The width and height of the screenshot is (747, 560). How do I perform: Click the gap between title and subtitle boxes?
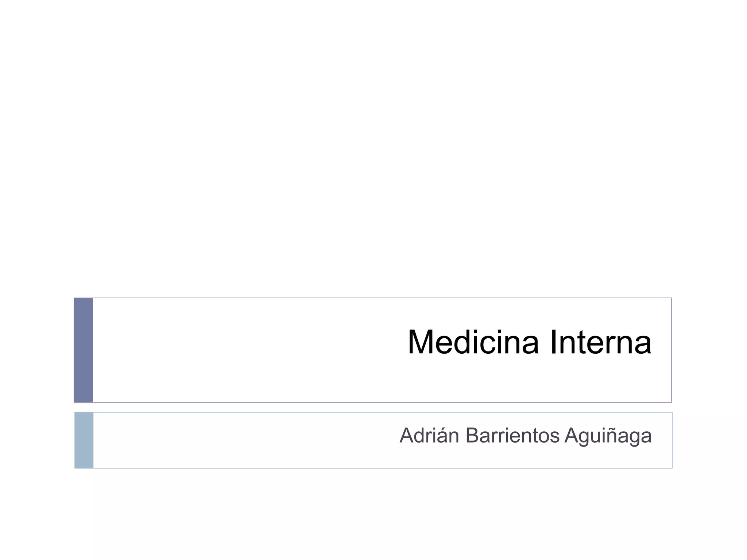[x=373, y=407]
